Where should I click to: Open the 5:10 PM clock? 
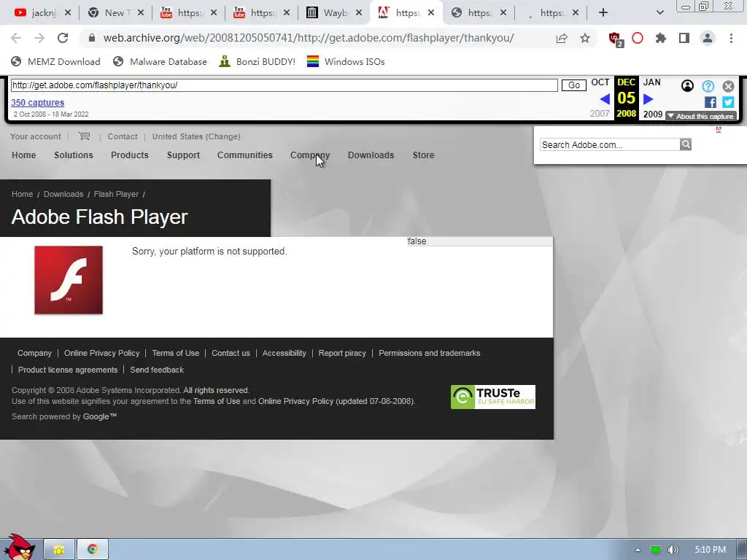point(711,550)
